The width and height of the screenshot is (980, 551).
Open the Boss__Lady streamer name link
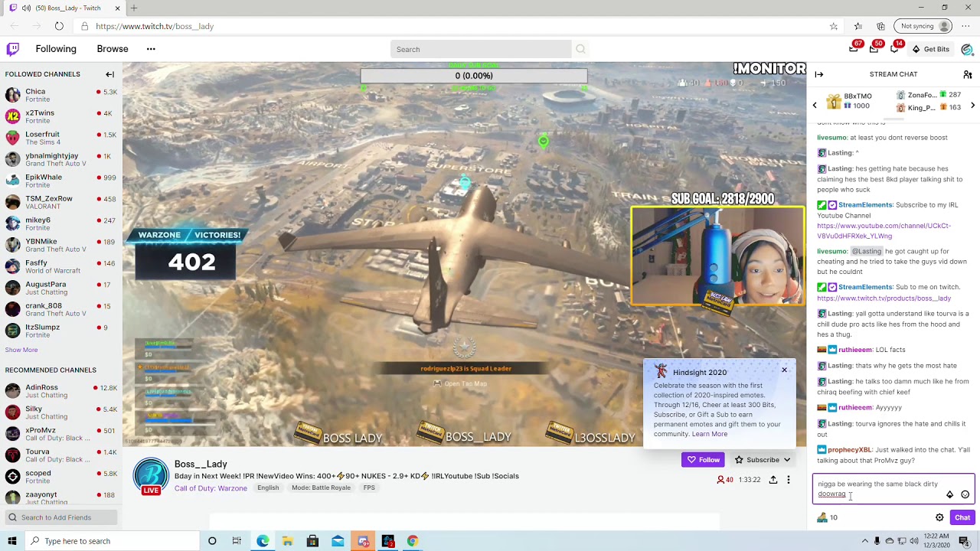[x=201, y=464]
